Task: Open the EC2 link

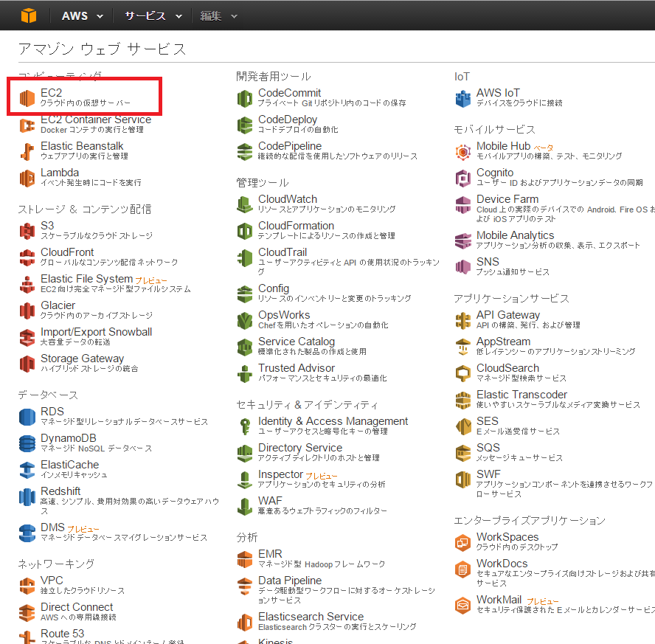Action: pyautogui.click(x=52, y=93)
